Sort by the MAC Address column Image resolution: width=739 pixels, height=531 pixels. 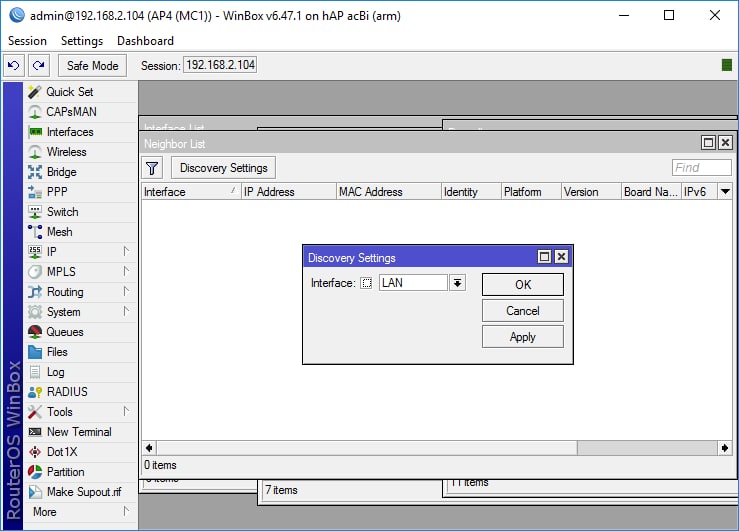pos(389,192)
